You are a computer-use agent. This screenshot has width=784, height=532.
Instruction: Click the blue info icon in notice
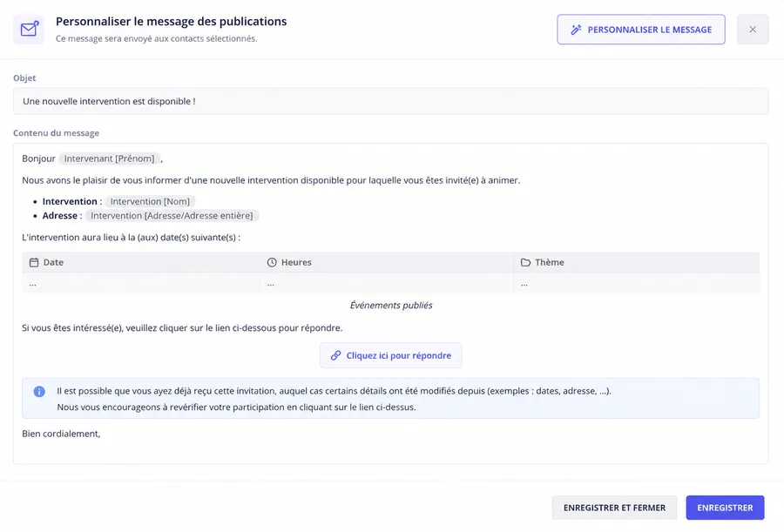(39, 392)
